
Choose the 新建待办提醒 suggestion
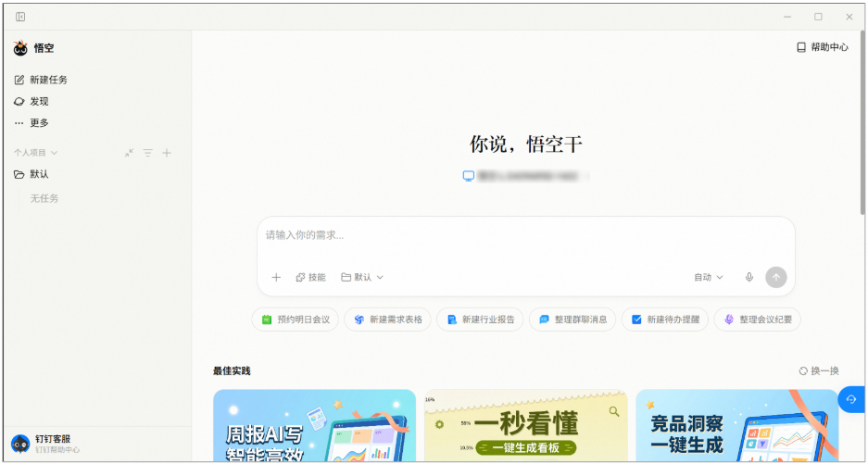click(665, 320)
